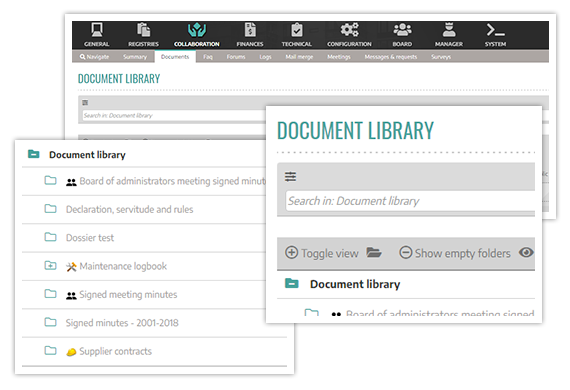
Task: Focus the large Search in: Document library field
Action: [410, 201]
